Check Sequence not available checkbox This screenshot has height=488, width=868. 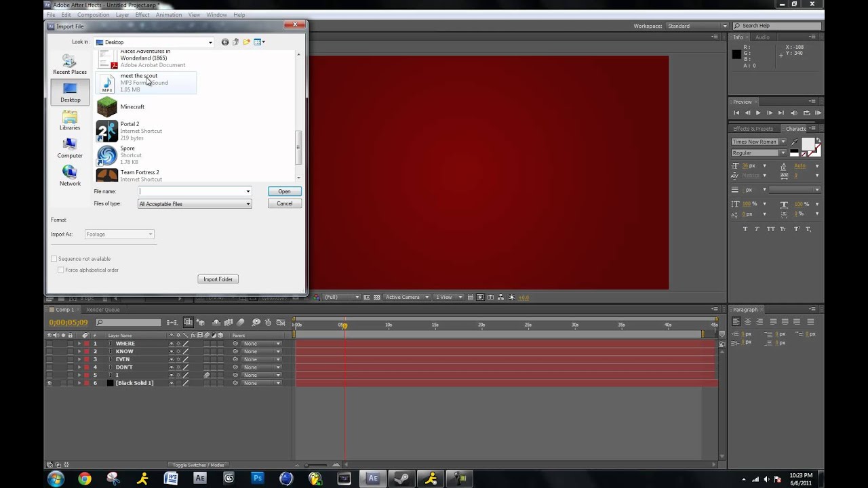[54, 259]
